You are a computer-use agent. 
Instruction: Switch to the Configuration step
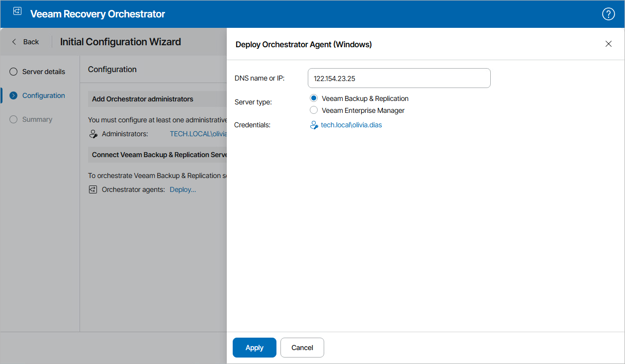[x=43, y=95]
